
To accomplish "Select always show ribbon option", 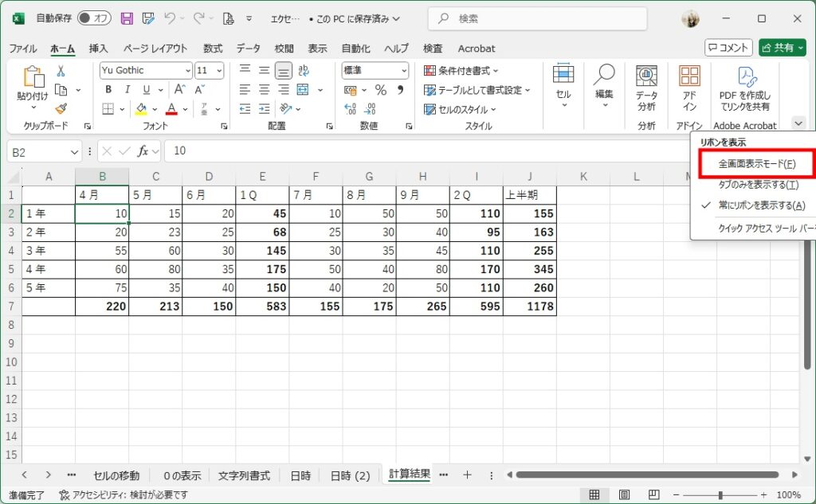I will tap(761, 205).
